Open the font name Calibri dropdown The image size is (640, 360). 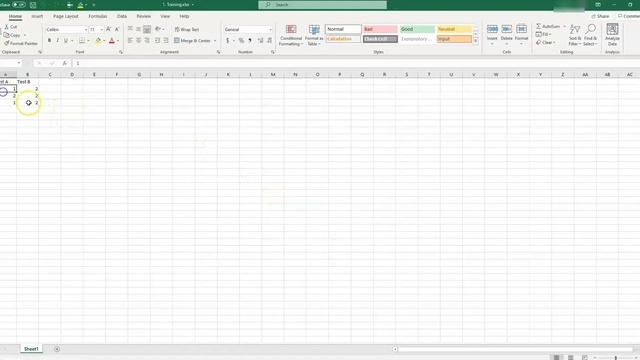coord(86,30)
